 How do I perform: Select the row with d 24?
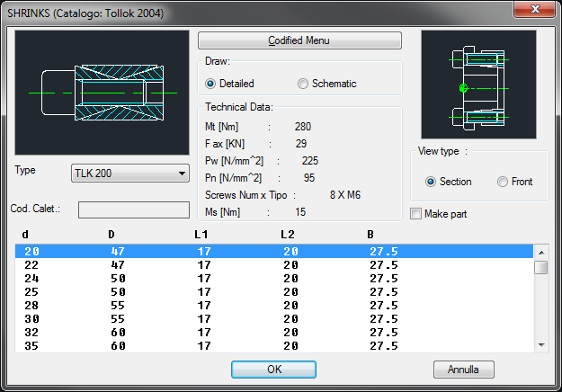click(274, 279)
